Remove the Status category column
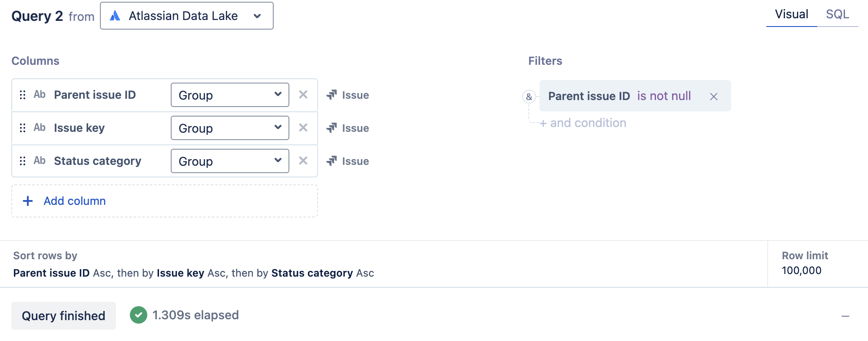This screenshot has width=868, height=341. pos(303,161)
